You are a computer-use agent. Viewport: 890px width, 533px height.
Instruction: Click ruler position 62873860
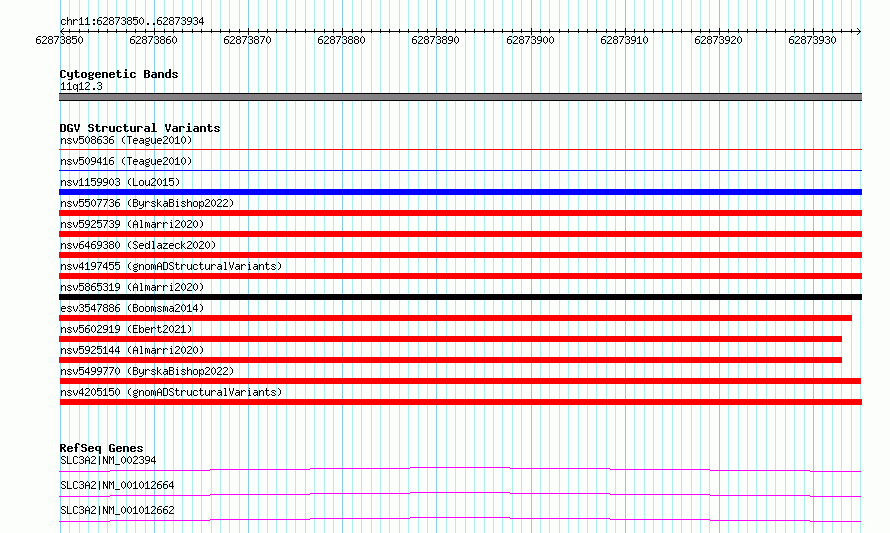(153, 40)
